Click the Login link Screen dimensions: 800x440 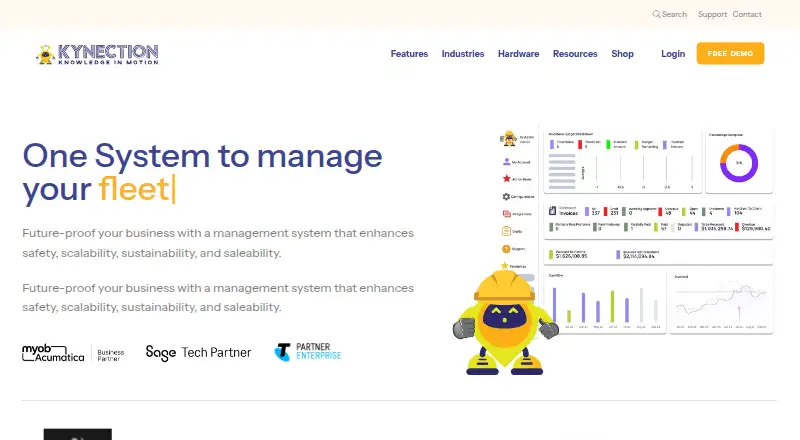673,54
